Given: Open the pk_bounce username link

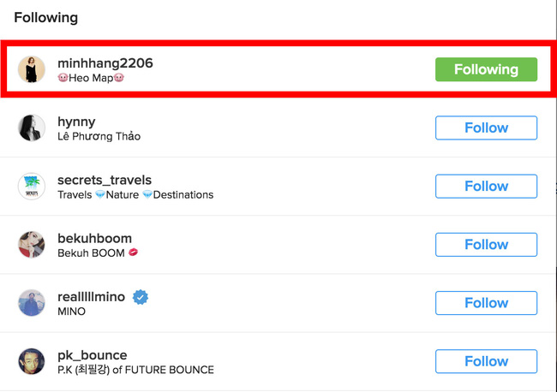Looking at the screenshot, I should (x=93, y=355).
